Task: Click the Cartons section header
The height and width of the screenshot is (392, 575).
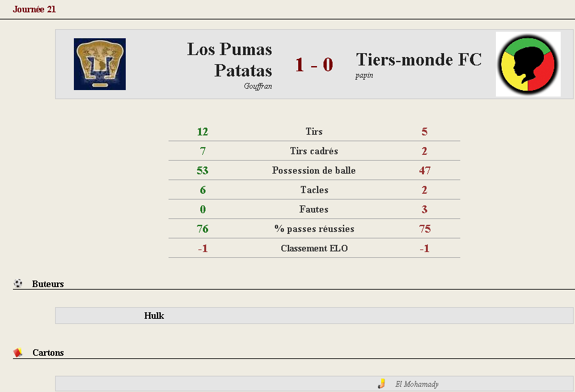Action: coord(48,352)
